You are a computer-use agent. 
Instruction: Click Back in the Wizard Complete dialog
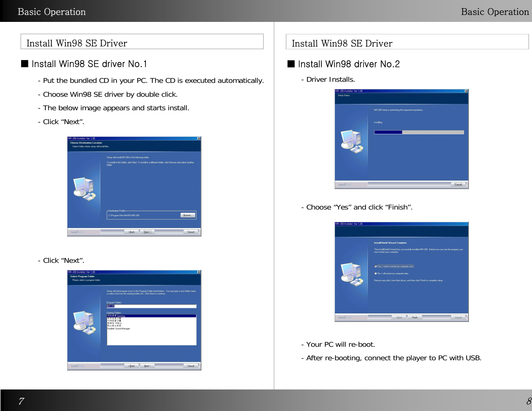[399, 317]
